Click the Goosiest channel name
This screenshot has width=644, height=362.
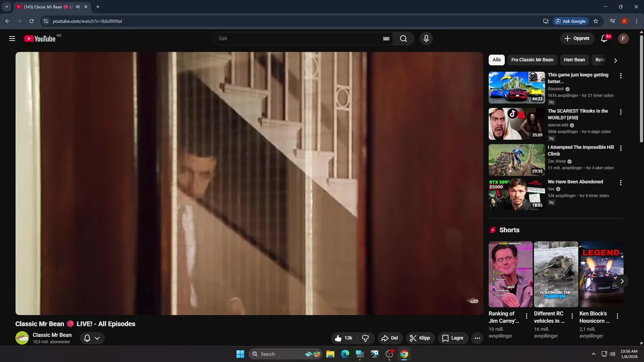556,89
